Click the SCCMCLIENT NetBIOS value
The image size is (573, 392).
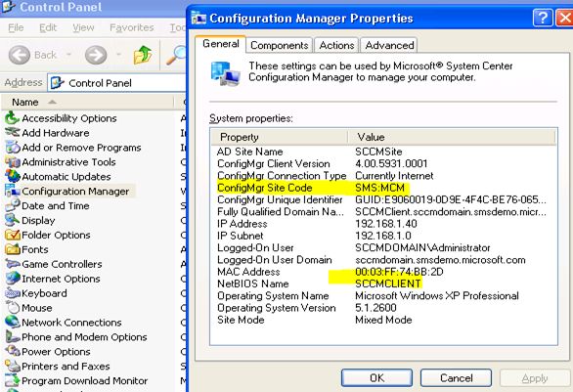click(x=388, y=283)
